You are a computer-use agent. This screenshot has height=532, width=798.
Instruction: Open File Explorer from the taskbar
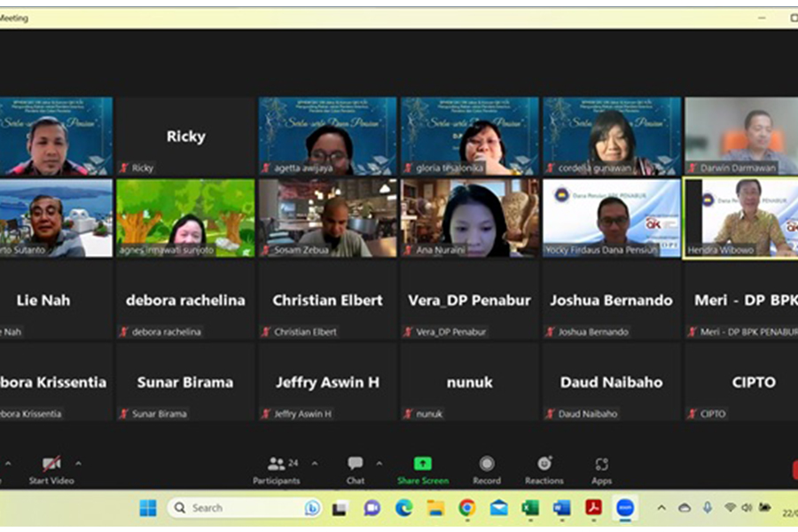click(435, 508)
